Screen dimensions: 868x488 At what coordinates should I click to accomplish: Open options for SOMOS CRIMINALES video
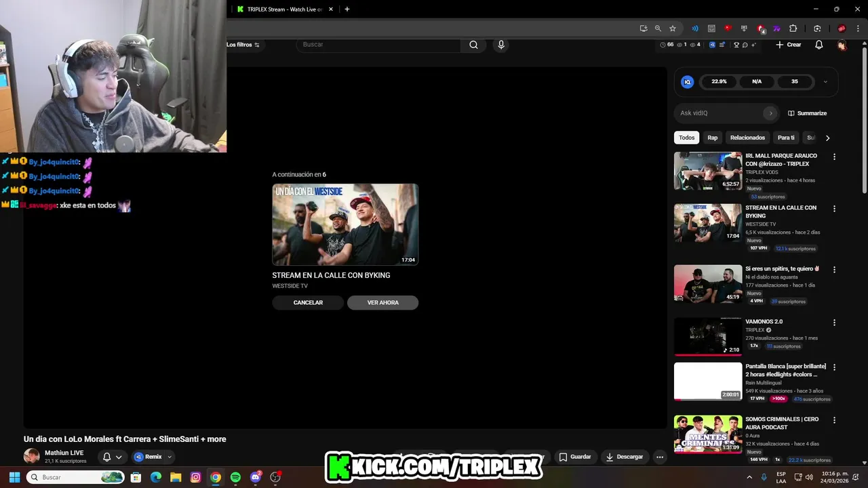click(x=834, y=420)
